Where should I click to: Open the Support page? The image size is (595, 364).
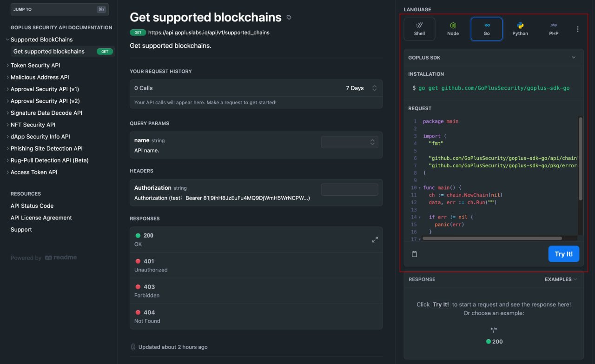tap(21, 230)
